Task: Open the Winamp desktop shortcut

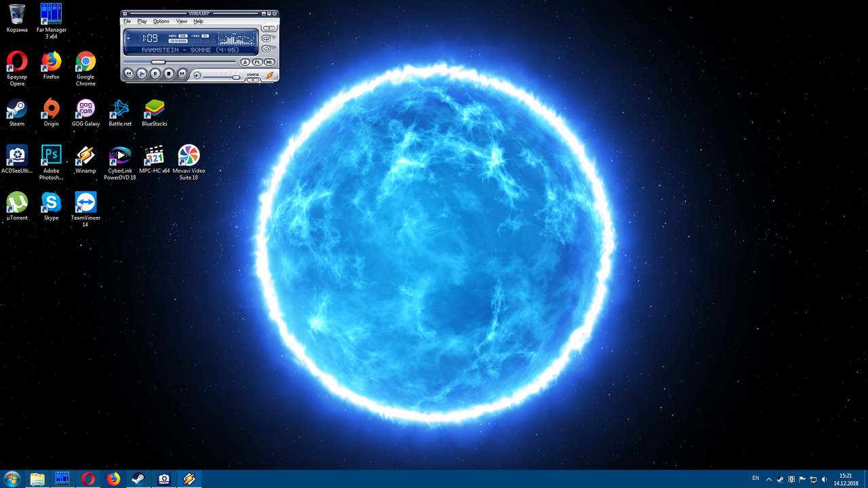Action: pos(85,159)
